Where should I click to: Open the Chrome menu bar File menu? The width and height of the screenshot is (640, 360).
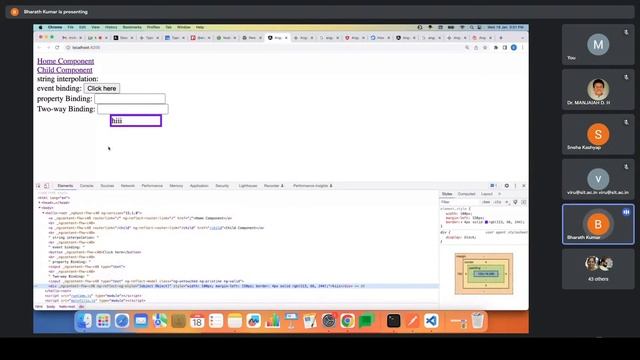(x=71, y=27)
